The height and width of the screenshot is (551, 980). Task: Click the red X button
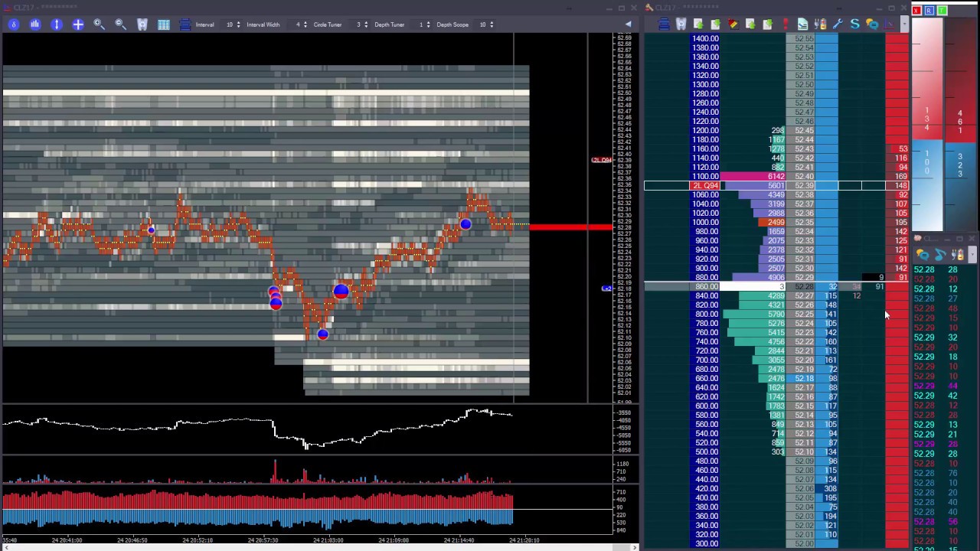click(x=916, y=11)
